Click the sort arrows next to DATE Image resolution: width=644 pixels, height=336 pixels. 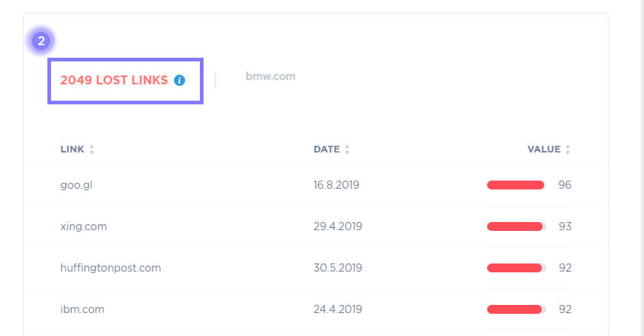coord(347,149)
